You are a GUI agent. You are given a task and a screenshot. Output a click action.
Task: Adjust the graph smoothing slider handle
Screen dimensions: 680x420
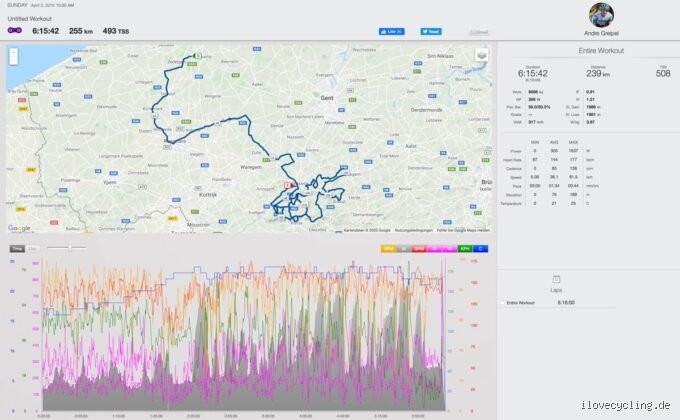click(x=70, y=248)
